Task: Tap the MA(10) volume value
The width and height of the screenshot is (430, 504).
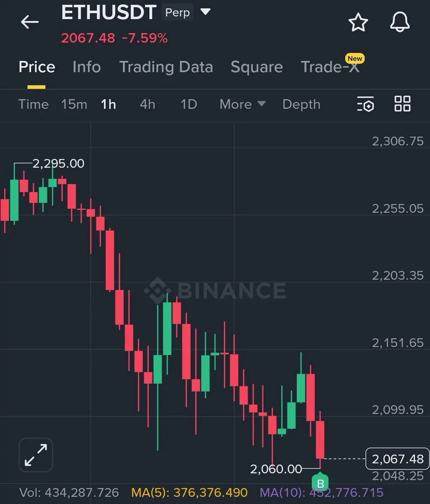Action: click(322, 492)
